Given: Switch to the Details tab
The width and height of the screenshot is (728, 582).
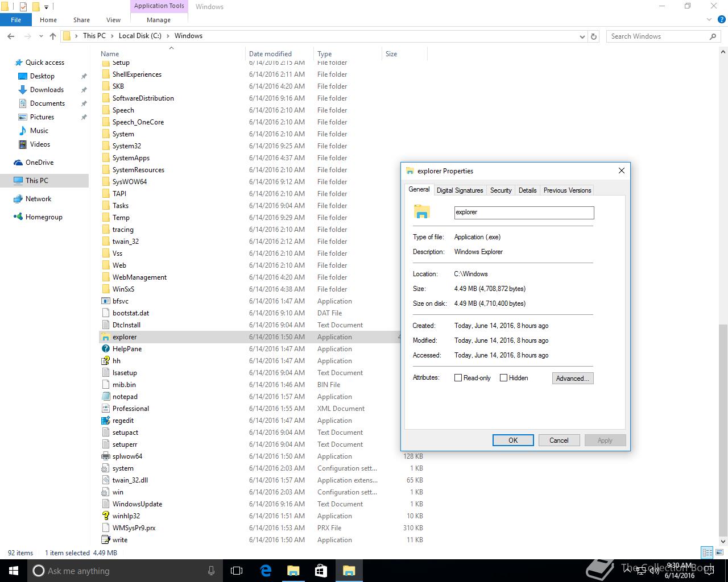Looking at the screenshot, I should pos(528,190).
